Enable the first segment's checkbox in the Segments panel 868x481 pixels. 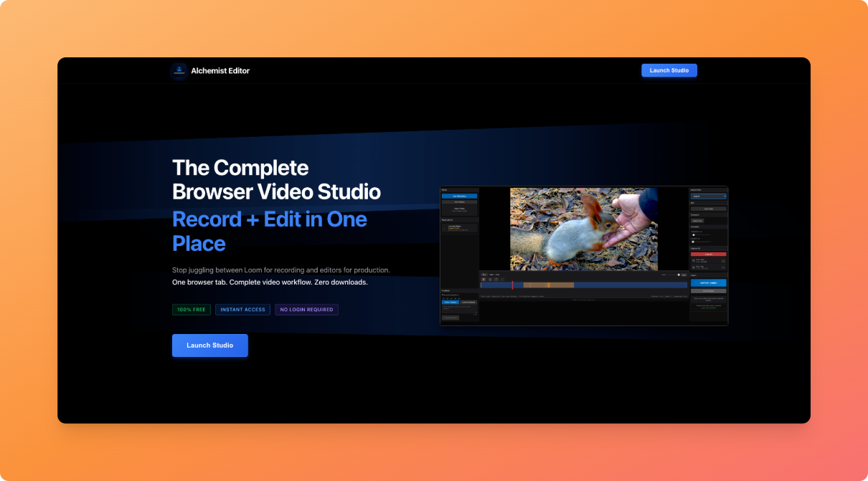point(694,260)
